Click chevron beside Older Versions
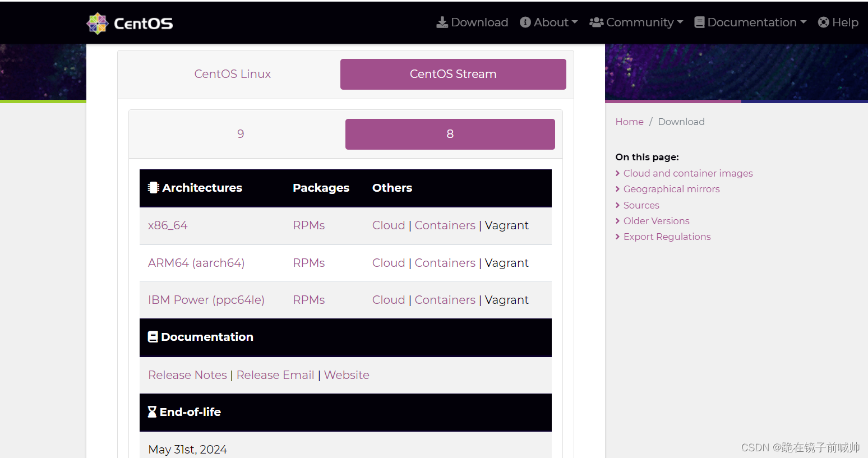Viewport: 868px width, 458px height. [x=618, y=221]
